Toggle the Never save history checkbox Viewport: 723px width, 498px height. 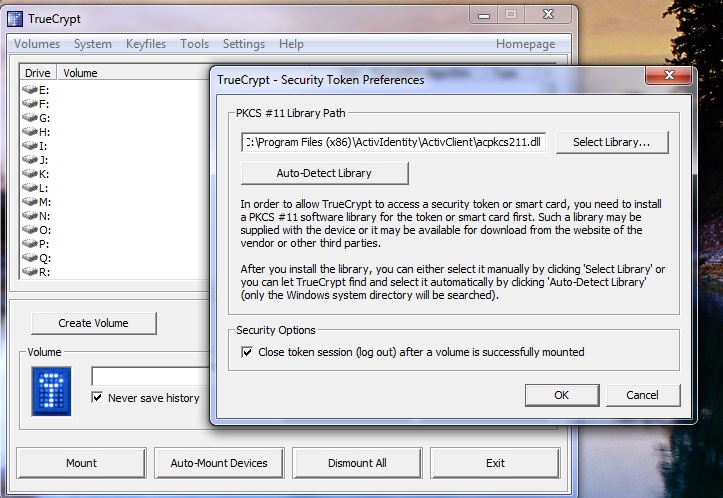pos(97,397)
